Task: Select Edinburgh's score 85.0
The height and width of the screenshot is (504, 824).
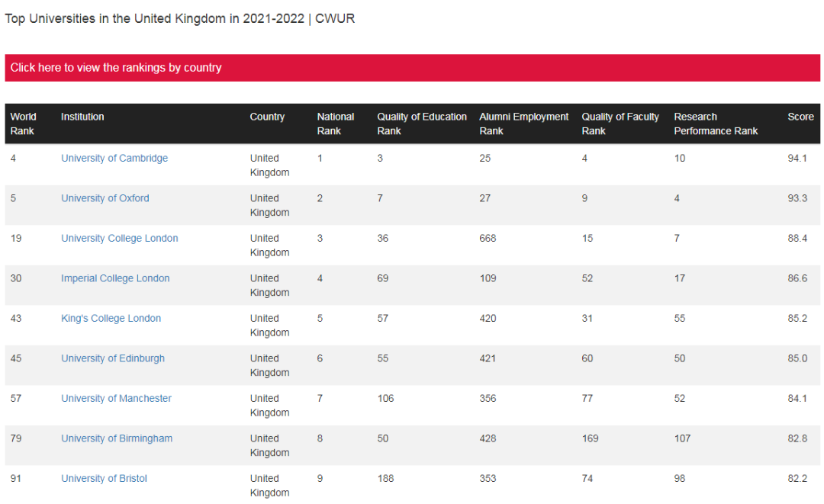Action: tap(797, 358)
